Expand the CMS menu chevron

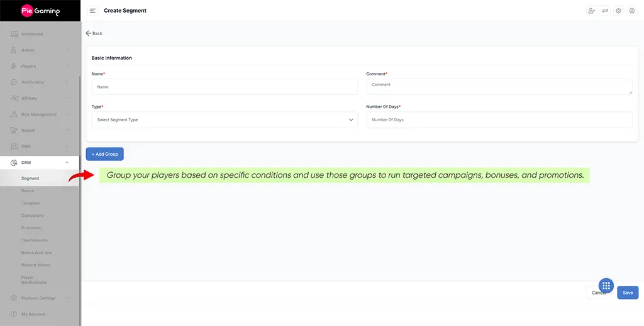point(67,146)
